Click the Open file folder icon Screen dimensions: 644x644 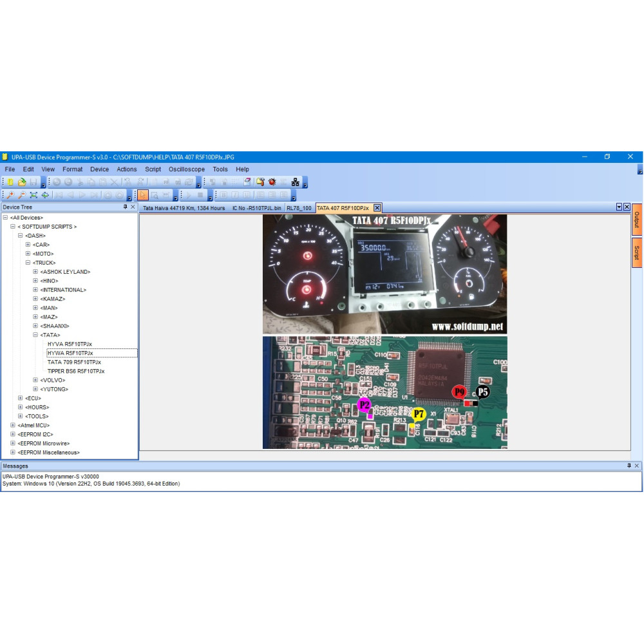pos(22,182)
